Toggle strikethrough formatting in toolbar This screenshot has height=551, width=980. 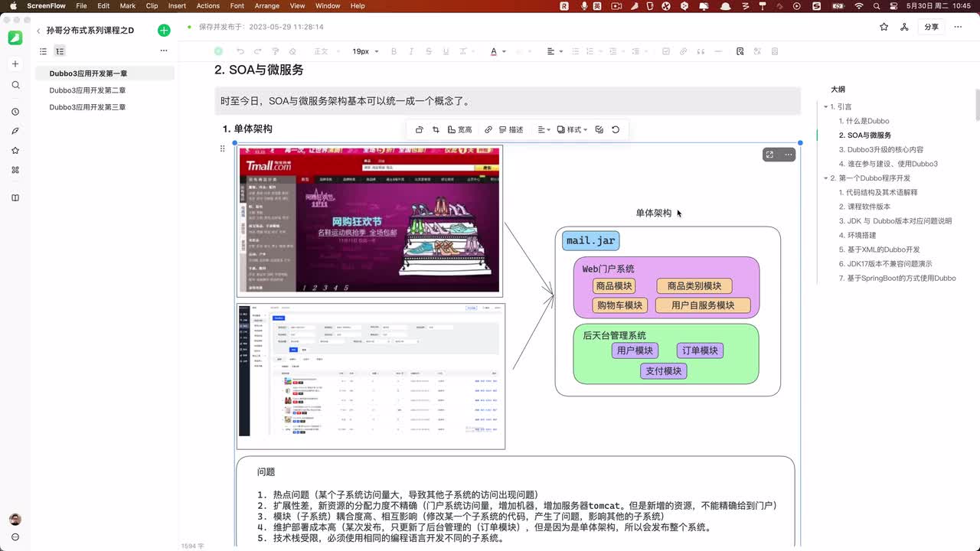coord(429,51)
